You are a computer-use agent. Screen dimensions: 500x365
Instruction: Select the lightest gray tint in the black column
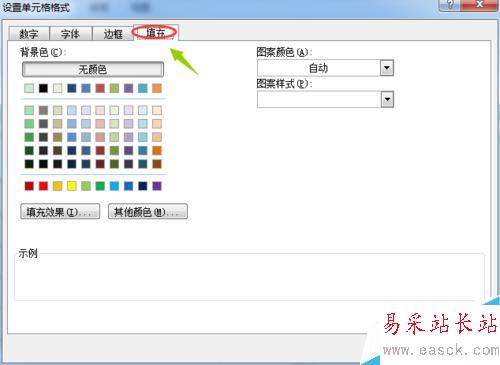click(x=43, y=110)
